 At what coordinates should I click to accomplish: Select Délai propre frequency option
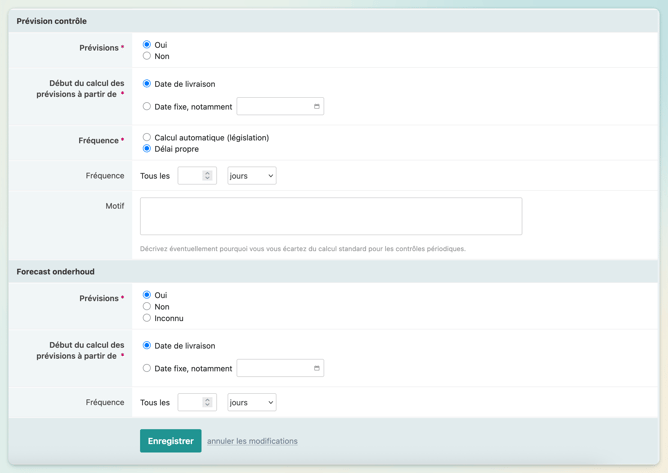[x=147, y=149]
